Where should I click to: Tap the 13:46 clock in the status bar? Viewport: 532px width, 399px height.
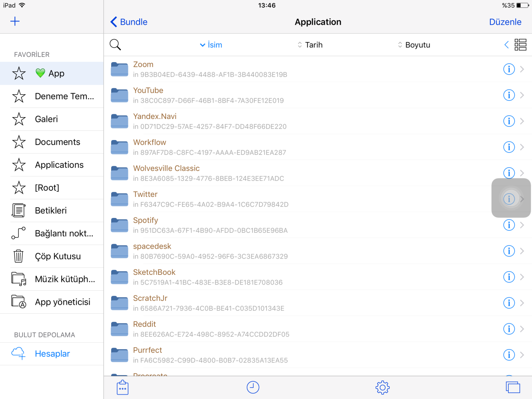pyautogui.click(x=267, y=6)
